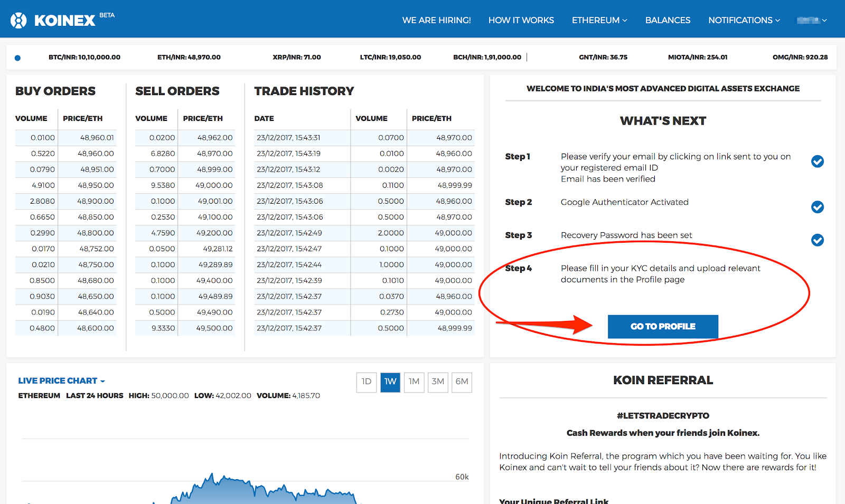
Task: Click buy order priced 48,900.00
Action: (x=96, y=201)
